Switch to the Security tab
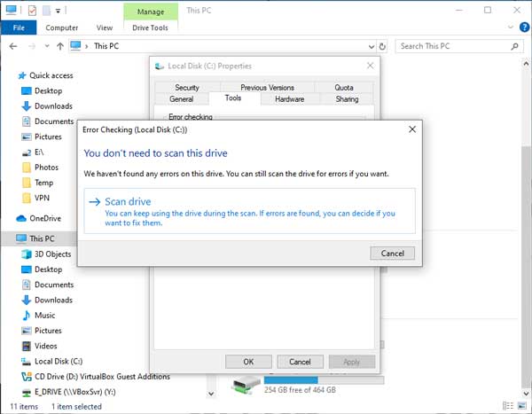The height and width of the screenshot is (414, 532). coord(187,87)
